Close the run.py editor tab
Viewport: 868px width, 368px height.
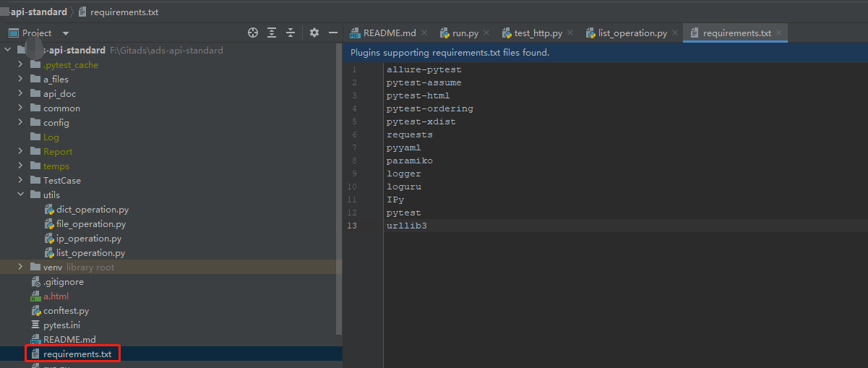click(486, 33)
